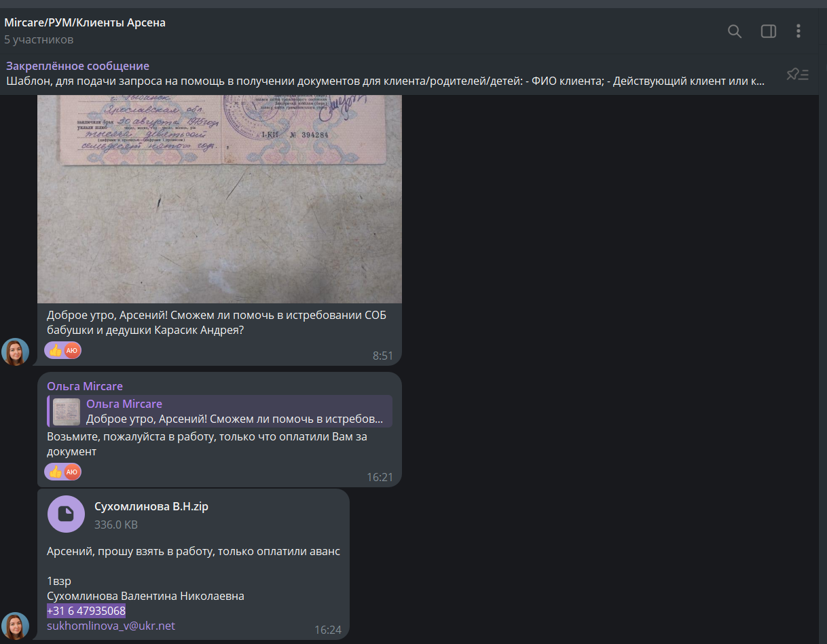This screenshot has height=644, width=827.
Task: Open sender avatar beside the 16:24 message
Action: coord(15,626)
